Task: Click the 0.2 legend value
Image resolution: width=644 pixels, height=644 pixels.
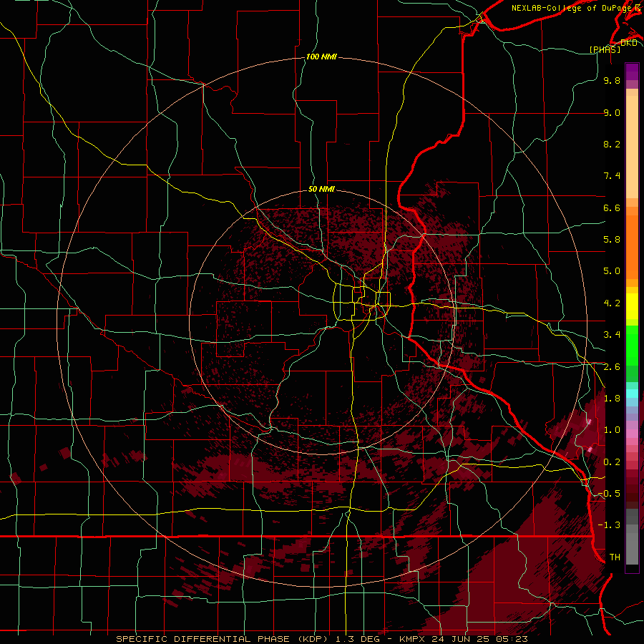Action: 612,462
